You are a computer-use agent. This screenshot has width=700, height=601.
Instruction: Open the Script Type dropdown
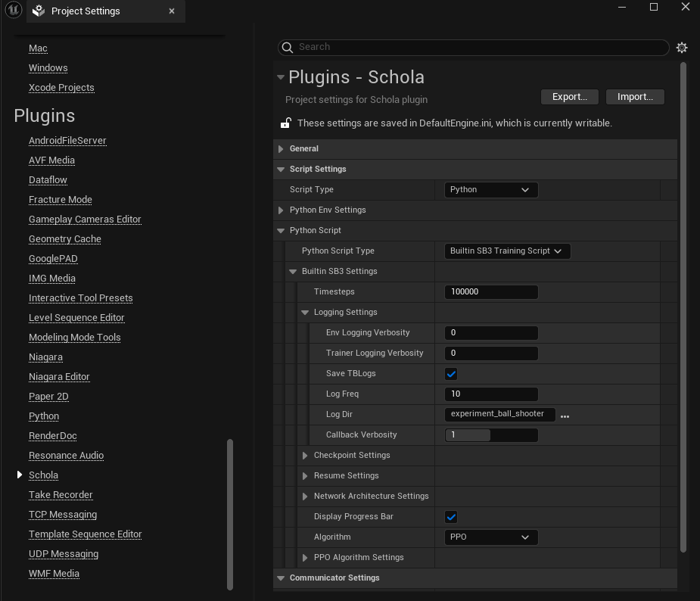[490, 190]
